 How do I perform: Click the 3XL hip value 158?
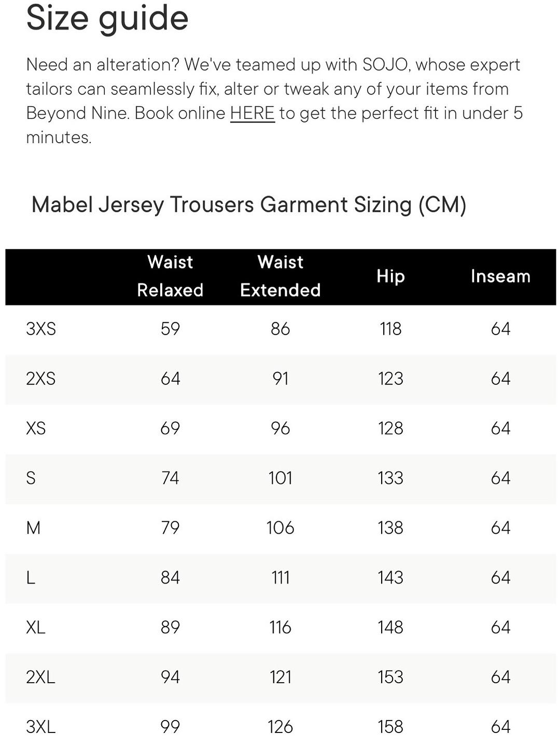coord(390,727)
